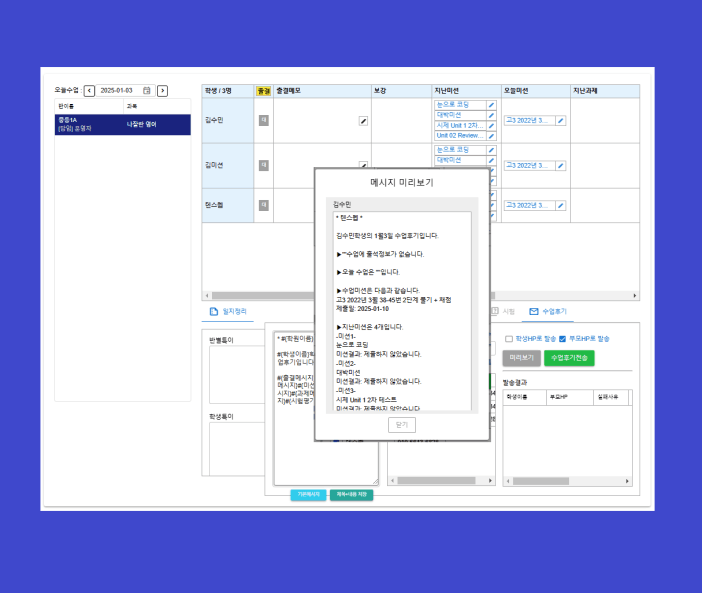Select student 김수민 name cell
Screen dimensions: 702x593
[228, 120]
